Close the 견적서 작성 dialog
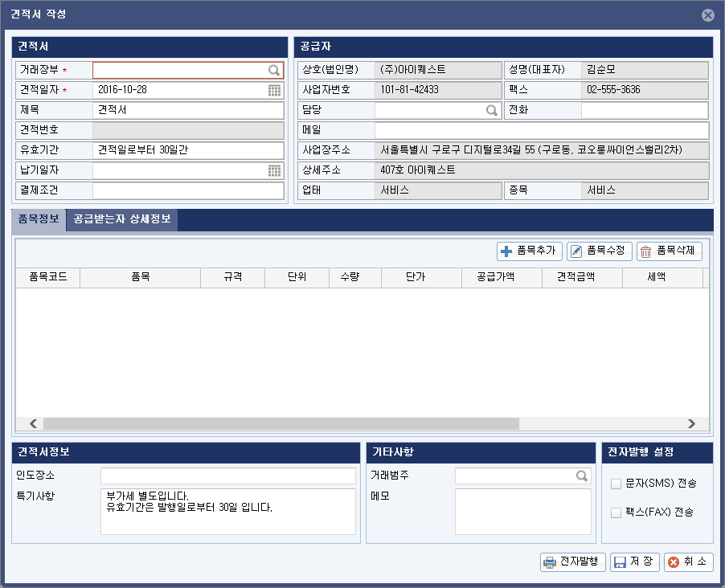Screen dimensions: 725x588 707,15
